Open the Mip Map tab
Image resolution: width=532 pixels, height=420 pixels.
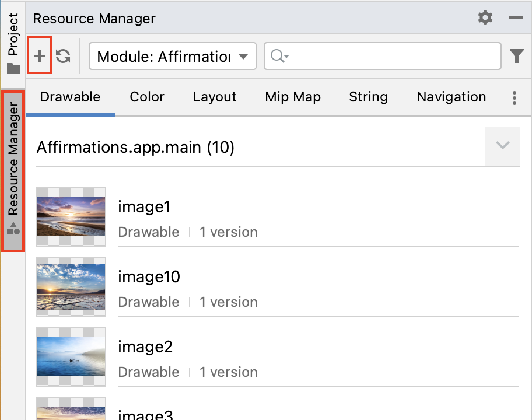(x=293, y=97)
